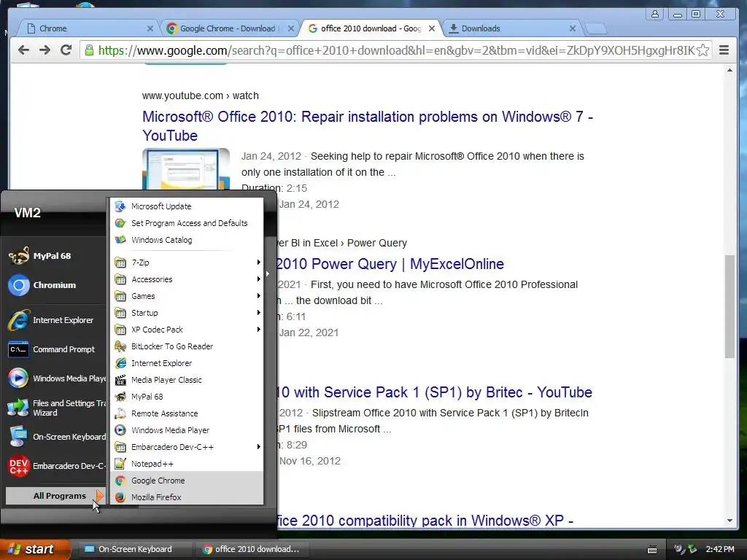Launch MyPal 68 from All Programs list
This screenshot has height=560, width=747.
coord(187,396)
